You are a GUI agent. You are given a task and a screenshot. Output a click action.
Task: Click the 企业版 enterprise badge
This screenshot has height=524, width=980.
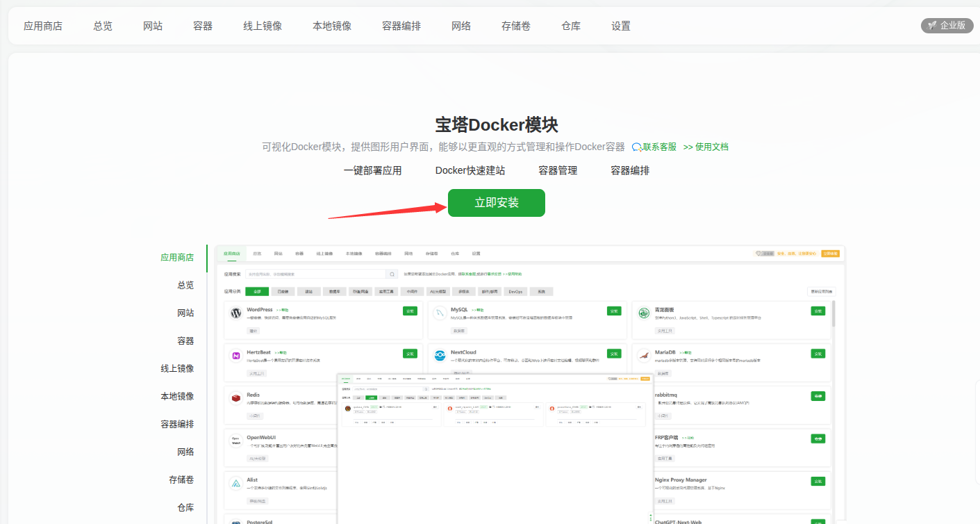(947, 26)
